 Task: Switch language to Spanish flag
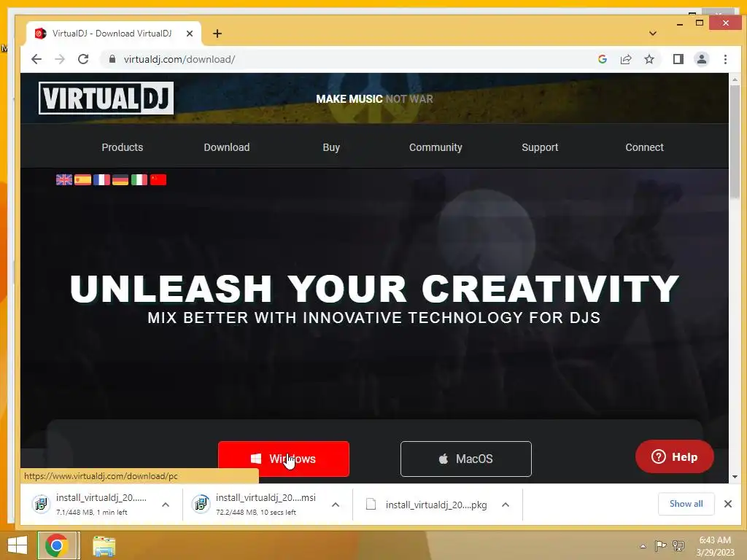pos(83,179)
